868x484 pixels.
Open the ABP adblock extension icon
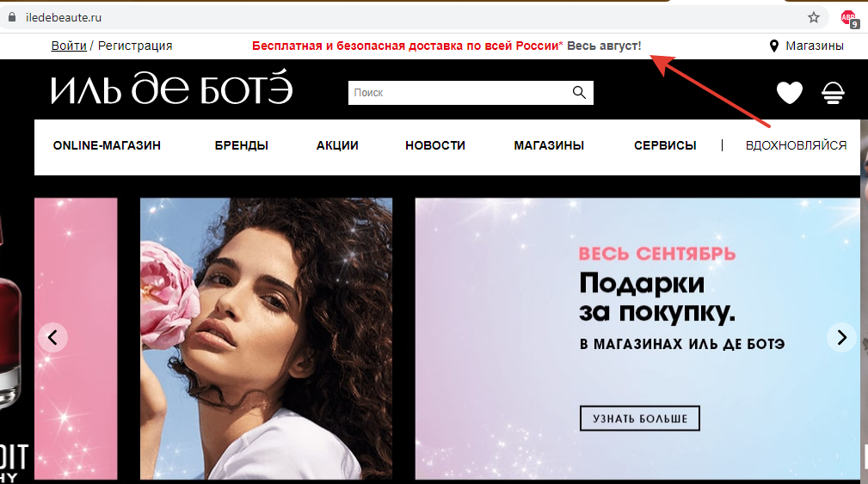tap(849, 19)
